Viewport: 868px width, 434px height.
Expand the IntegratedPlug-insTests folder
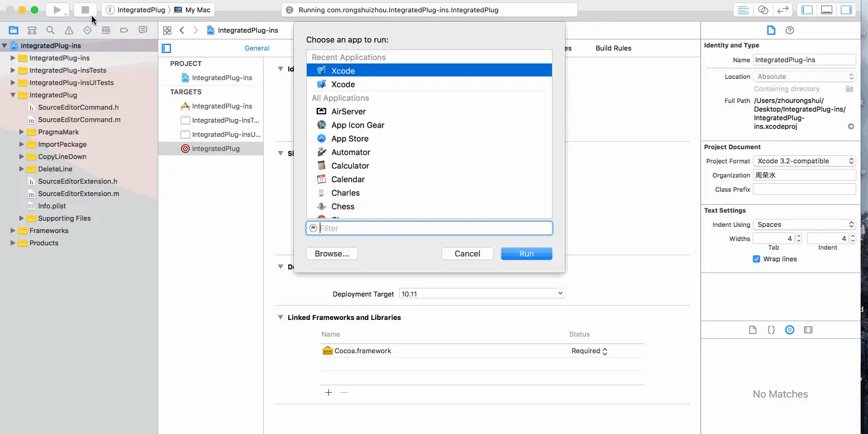[x=13, y=70]
